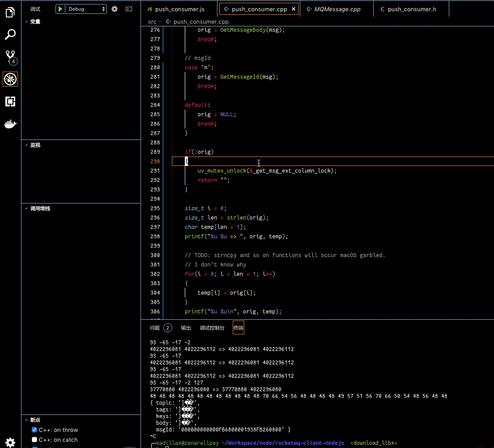This screenshot has width=494, height=448.
Task: Click the 'return "";' statement
Action: pos(213,180)
